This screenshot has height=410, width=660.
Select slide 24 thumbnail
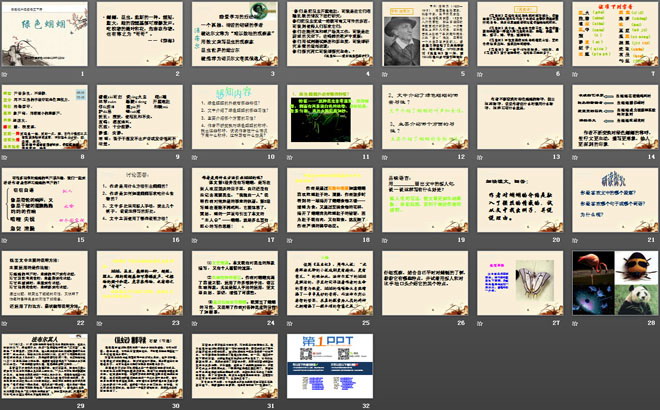(x=235, y=283)
